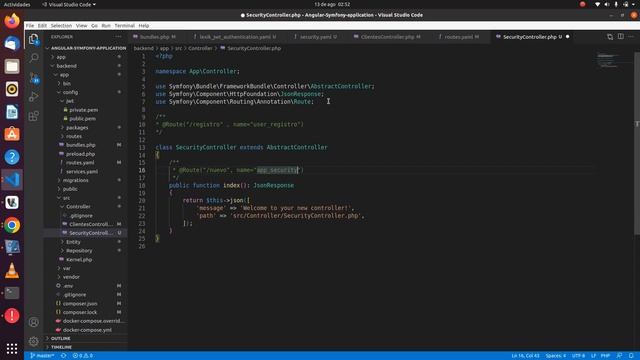640x360 pixels.
Task: Collapse the jwt folder
Action: [x=70, y=101]
